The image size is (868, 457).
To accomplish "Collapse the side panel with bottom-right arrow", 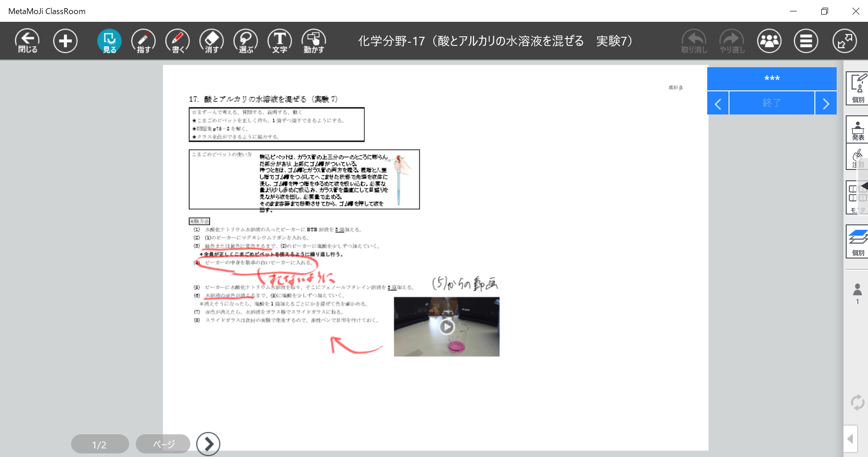I will (850, 439).
